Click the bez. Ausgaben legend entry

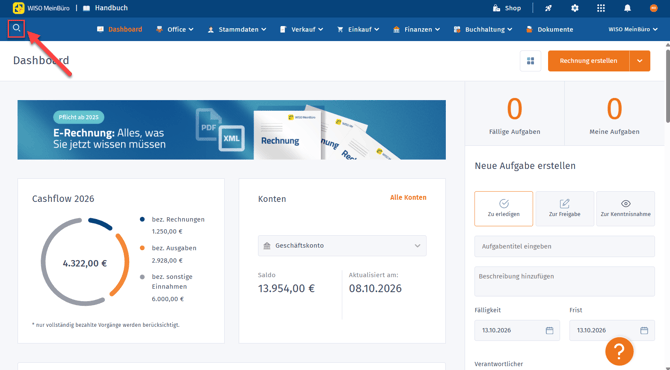(168, 254)
